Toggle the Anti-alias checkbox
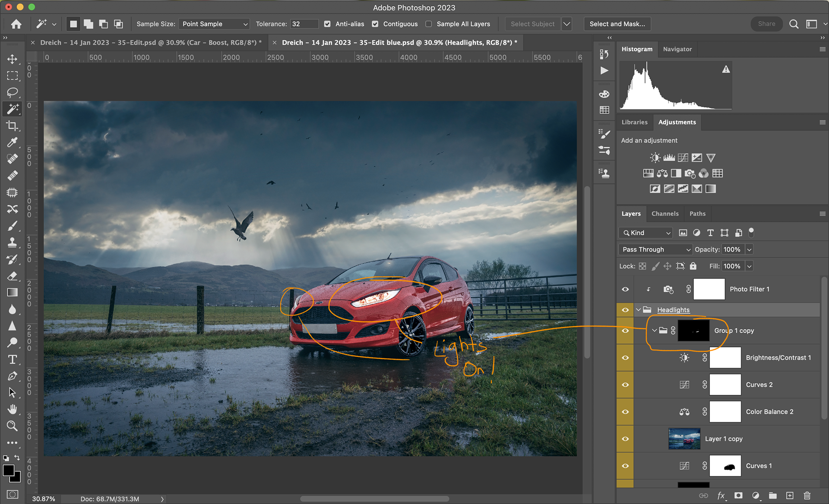Image resolution: width=829 pixels, height=504 pixels. [x=327, y=24]
